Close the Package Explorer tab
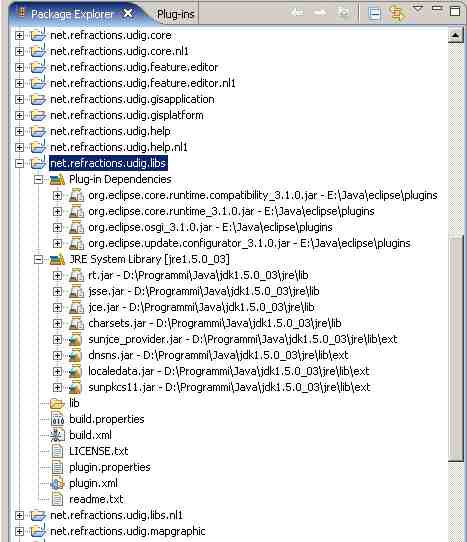467x542 pixels. (x=128, y=13)
